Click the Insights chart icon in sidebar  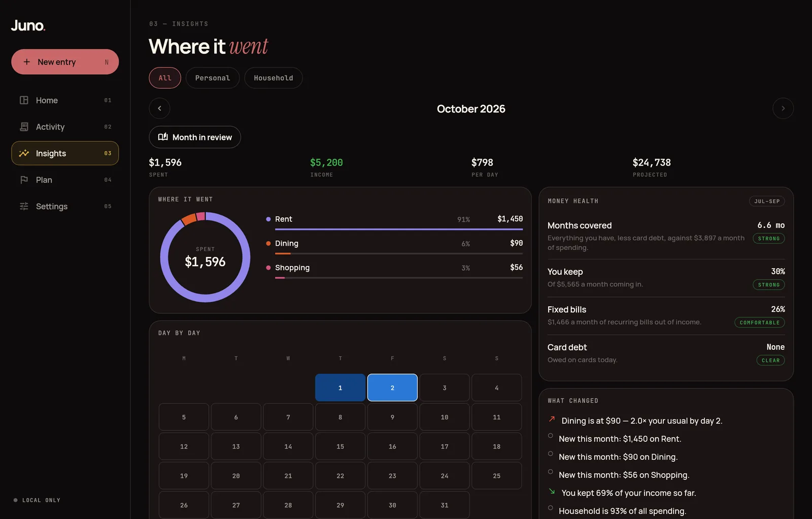pyautogui.click(x=24, y=153)
